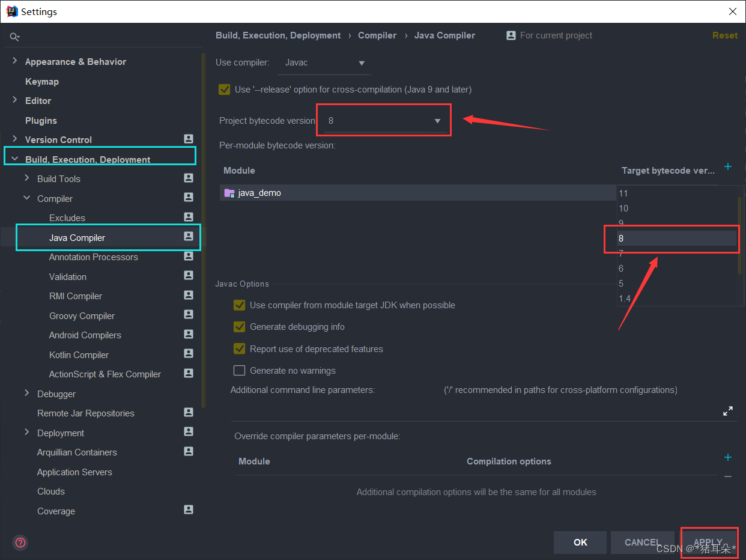The width and height of the screenshot is (746, 560).
Task: Select Application Servers in tree
Action: (74, 472)
